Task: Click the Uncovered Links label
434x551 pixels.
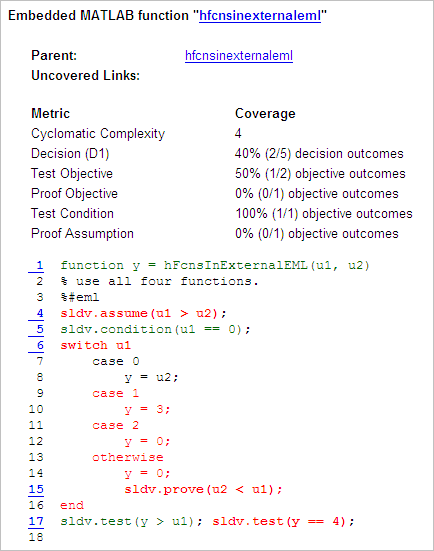Action: point(85,76)
